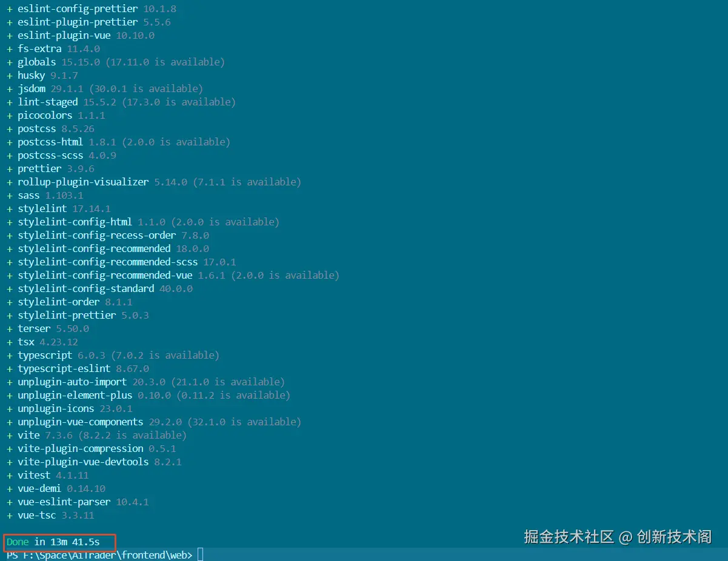The image size is (728, 561).
Task: Click the stylelint-config-recommended 18.0.0 line
Action: pos(108,249)
